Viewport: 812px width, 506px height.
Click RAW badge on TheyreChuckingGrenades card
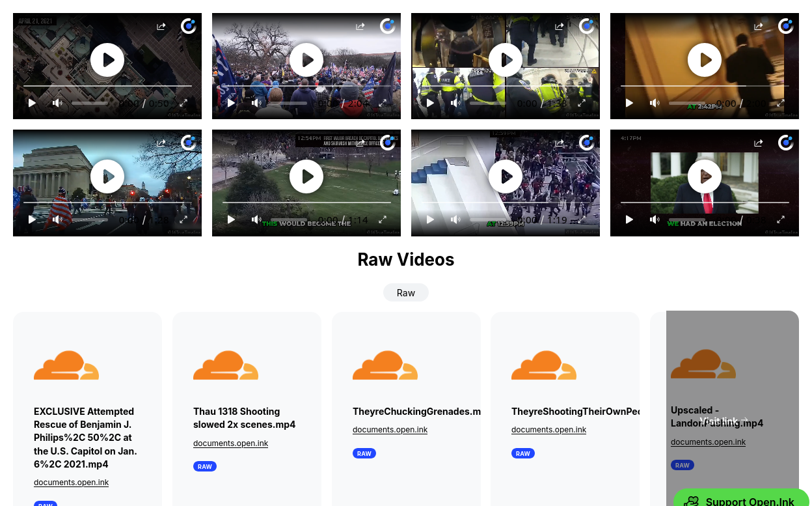(x=364, y=453)
